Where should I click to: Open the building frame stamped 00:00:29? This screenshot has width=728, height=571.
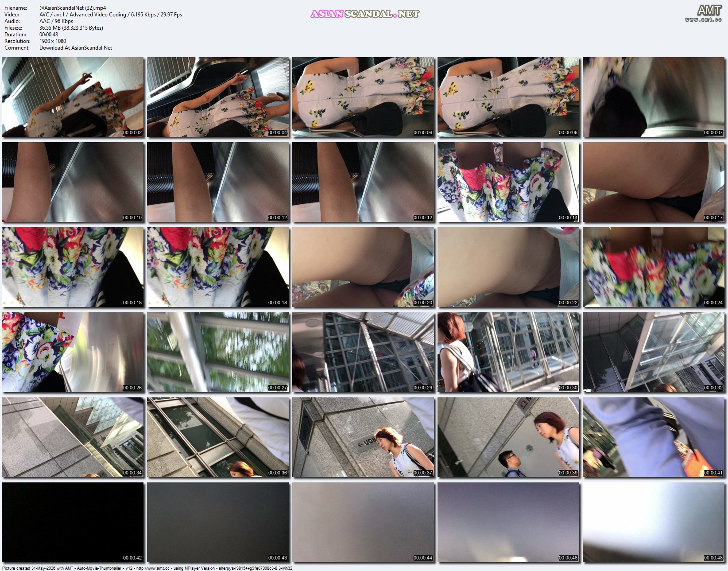(363, 352)
